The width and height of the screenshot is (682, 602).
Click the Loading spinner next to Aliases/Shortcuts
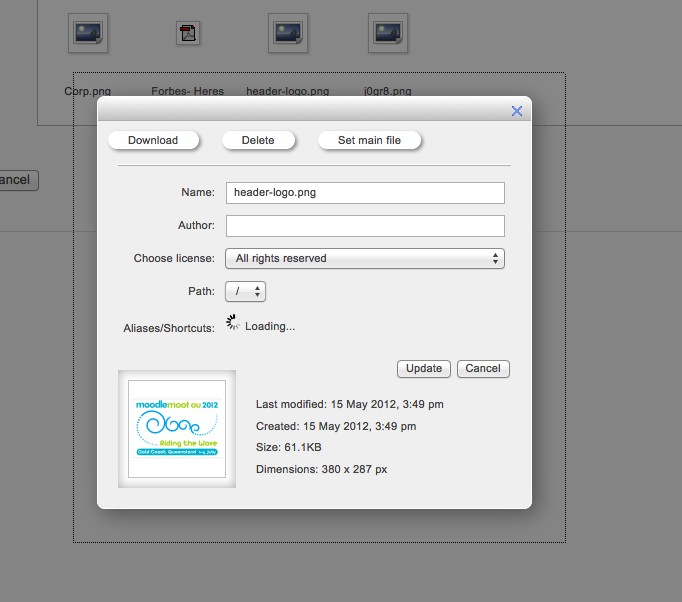tap(233, 322)
